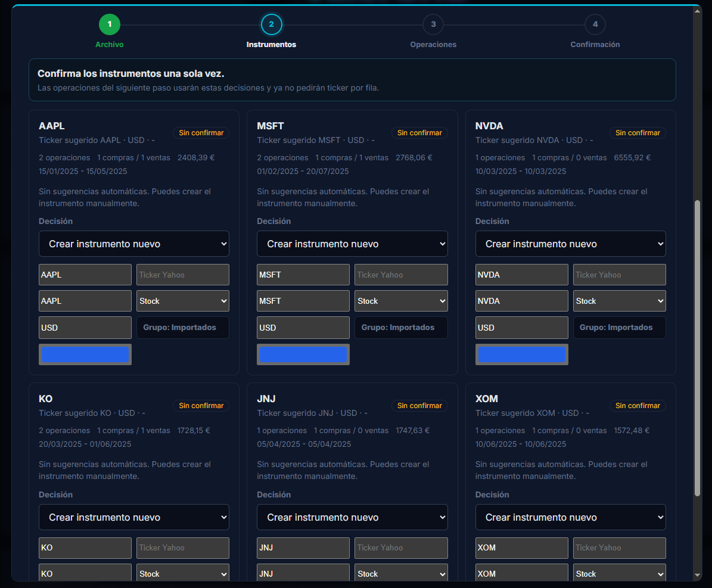Change KO instrument type Stock dropdown
Screen dimensions: 712x588
coord(183,573)
